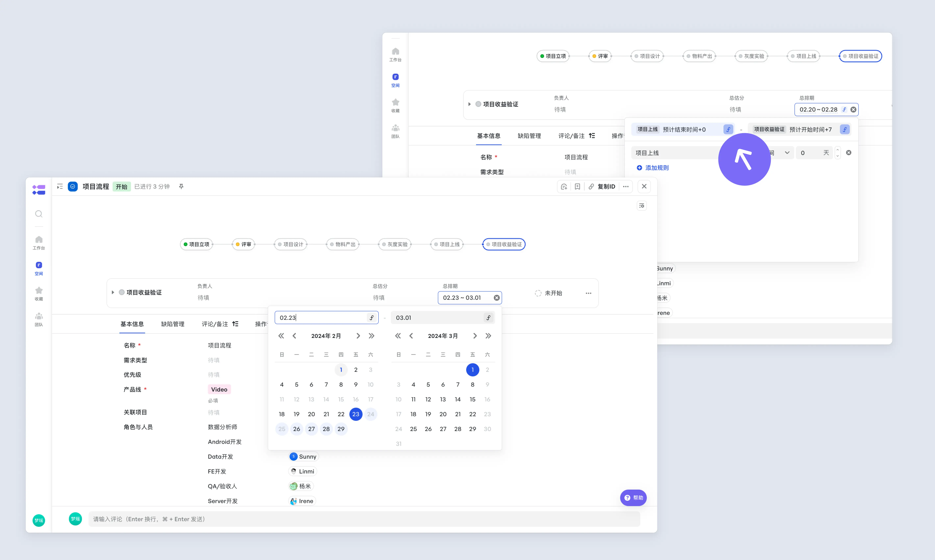Click the more-options dots beside 未开始

588,293
